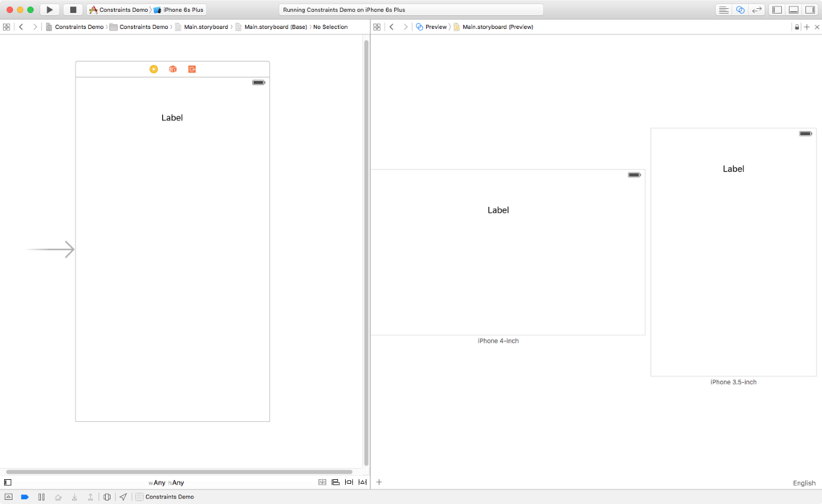Select Label in iPhone 3.5-inch preview
This screenshot has height=504, width=822.
pyautogui.click(x=734, y=169)
